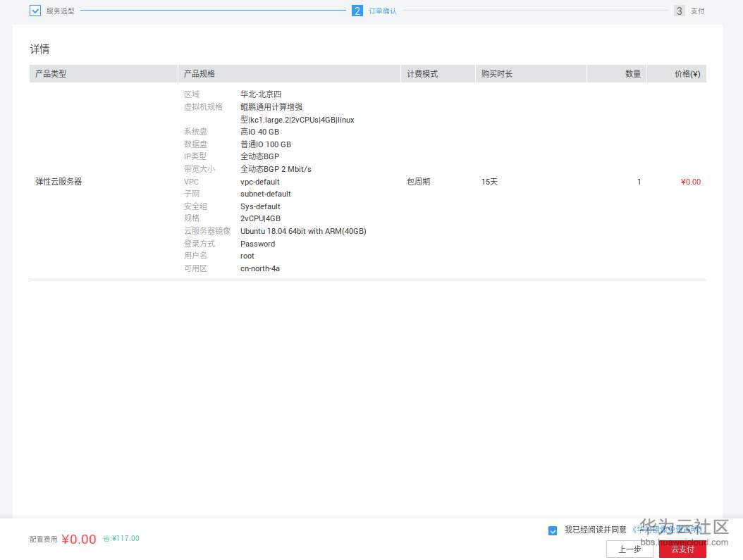Toggle the 我已经阅读并同意 checkbox

pos(553,530)
